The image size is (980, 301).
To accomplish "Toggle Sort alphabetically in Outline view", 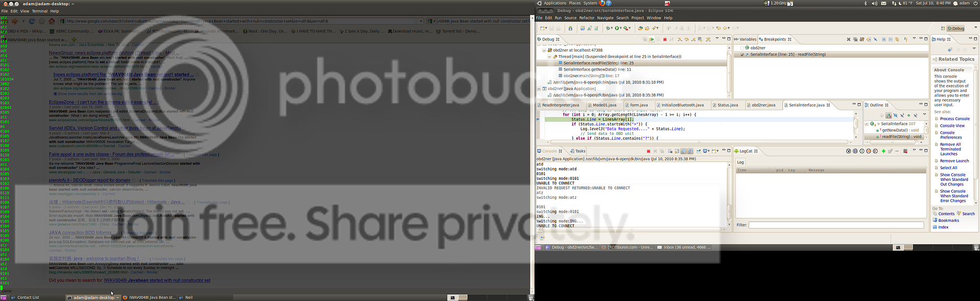I will (x=889, y=115).
